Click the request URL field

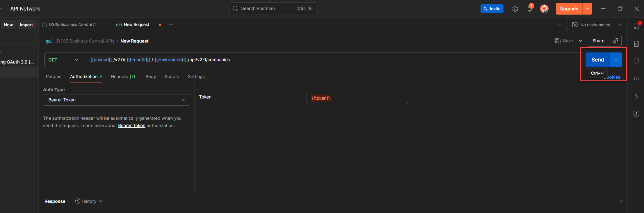334,60
